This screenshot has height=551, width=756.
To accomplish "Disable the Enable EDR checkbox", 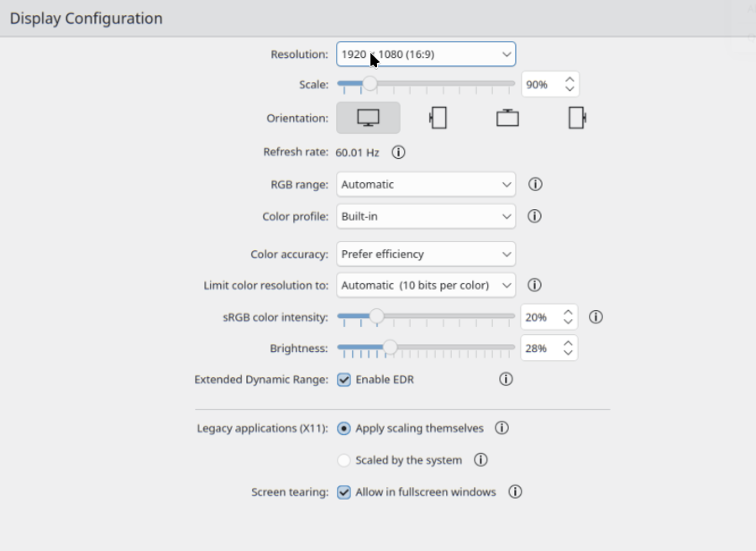I will pos(344,380).
